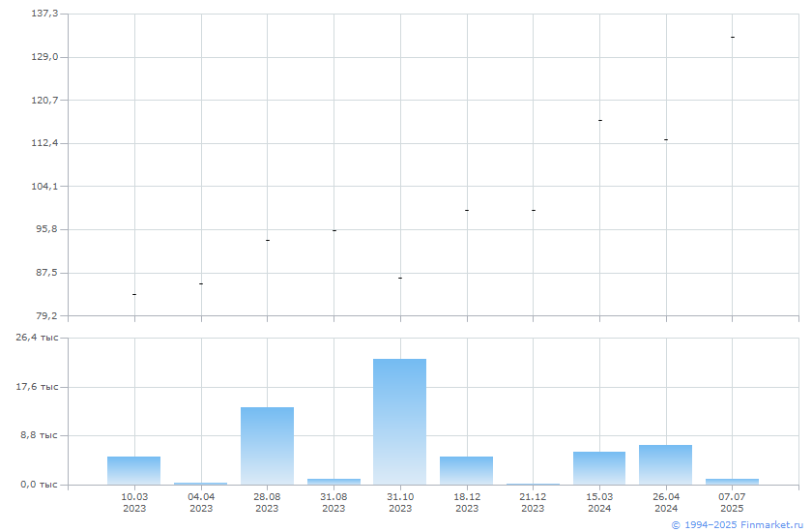Click the volume bar for 31.08 2023
This screenshot has width=812, height=532.
(334, 482)
